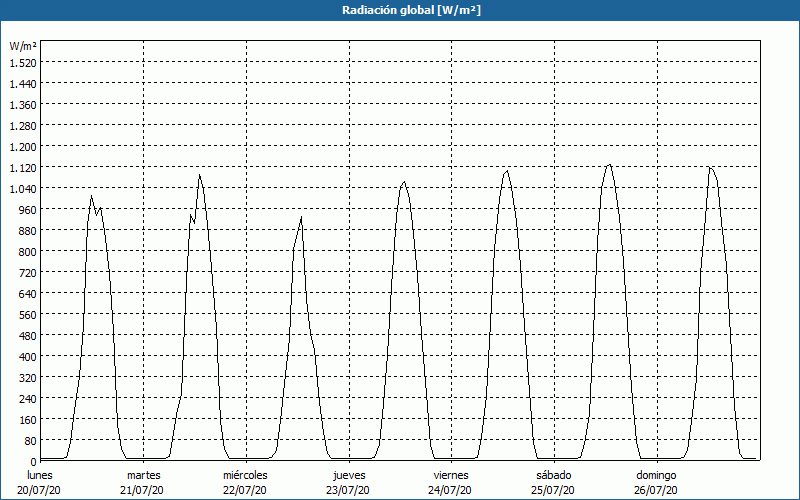
Task: Select the 80 y-axis value
Action: pyautogui.click(x=30, y=441)
